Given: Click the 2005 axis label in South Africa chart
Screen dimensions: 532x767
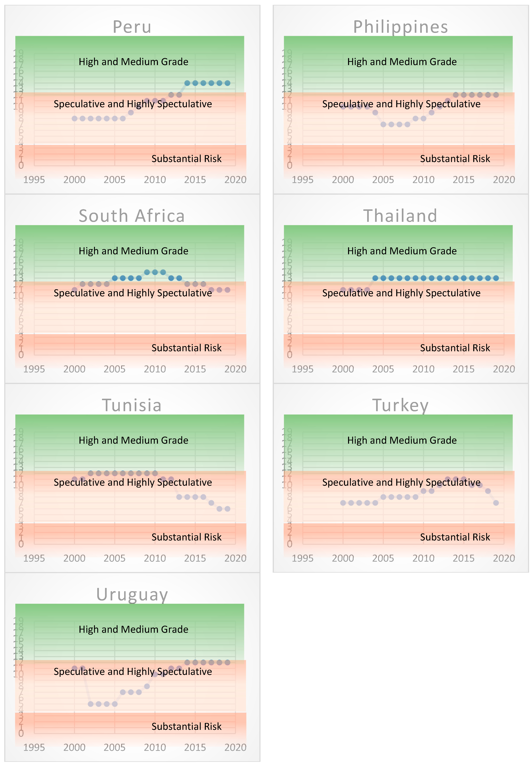Looking at the screenshot, I should (114, 369).
